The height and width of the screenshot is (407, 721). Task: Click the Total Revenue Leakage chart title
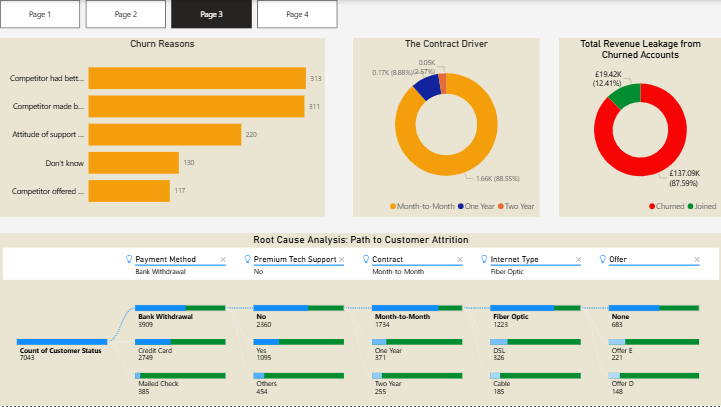[x=640, y=49]
